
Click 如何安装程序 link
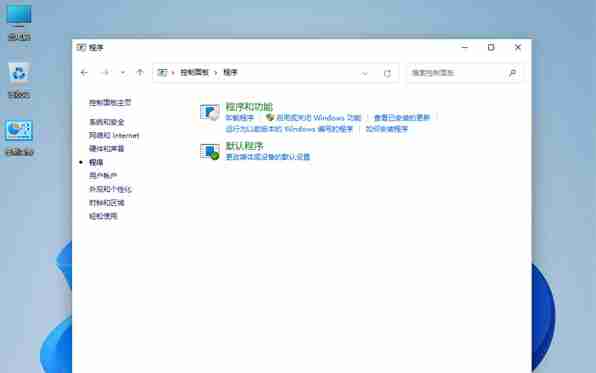pos(387,129)
